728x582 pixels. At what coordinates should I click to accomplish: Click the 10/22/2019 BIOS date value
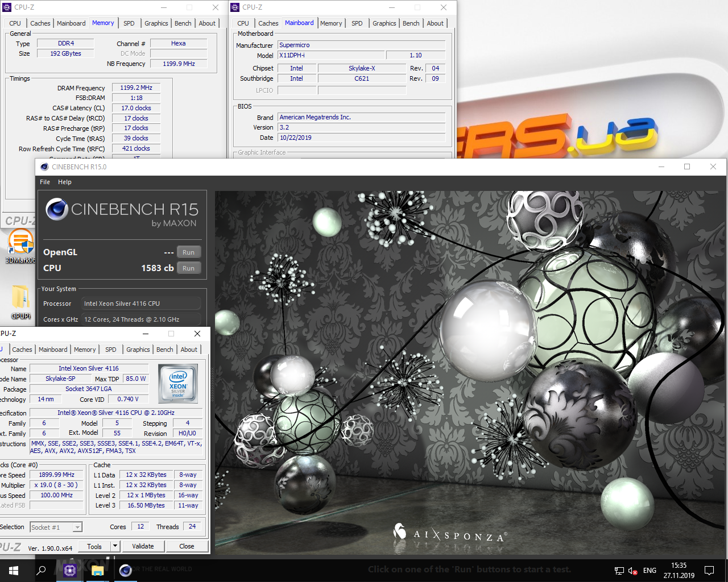click(361, 138)
